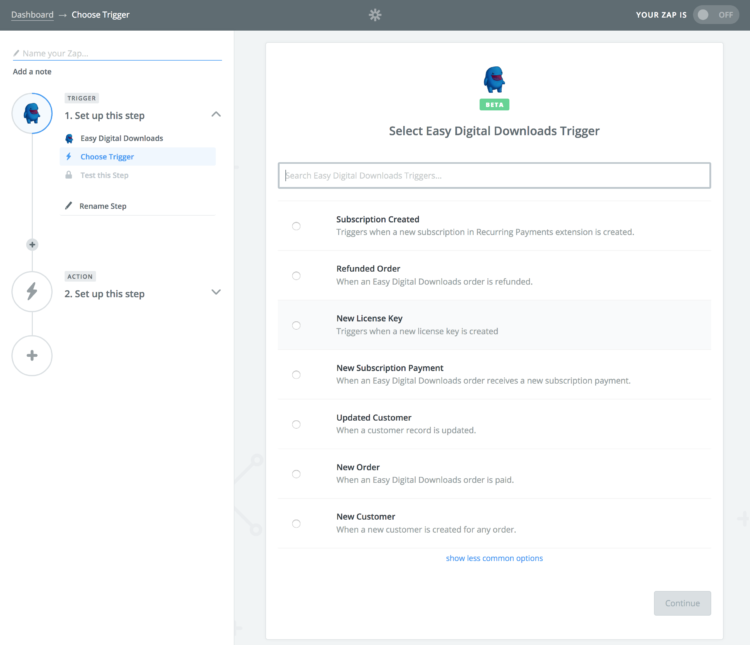This screenshot has width=750, height=645.
Task: Click 'Select Easy Digital Downloads Trigger' heading
Action: pos(494,131)
